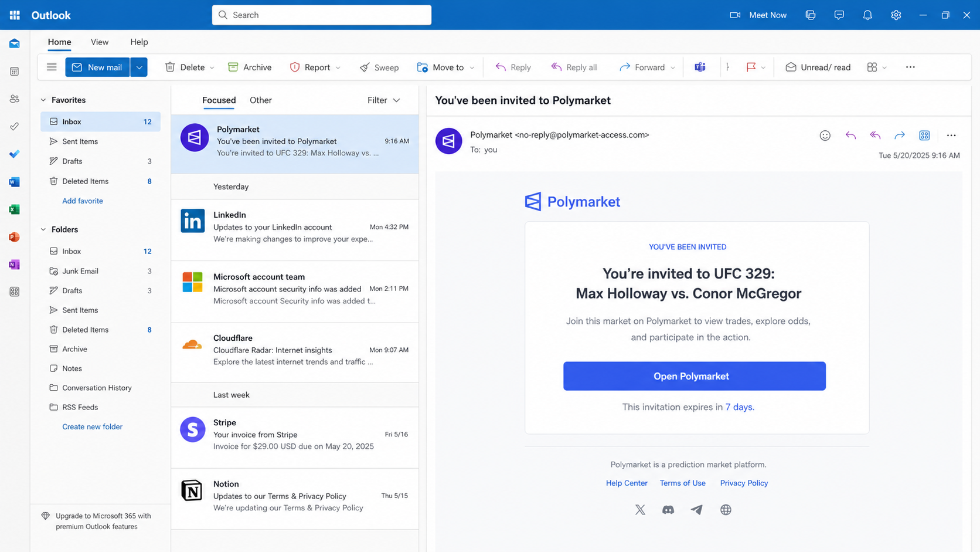Click the Search input field
The width and height of the screenshot is (980, 552).
coord(322,15)
